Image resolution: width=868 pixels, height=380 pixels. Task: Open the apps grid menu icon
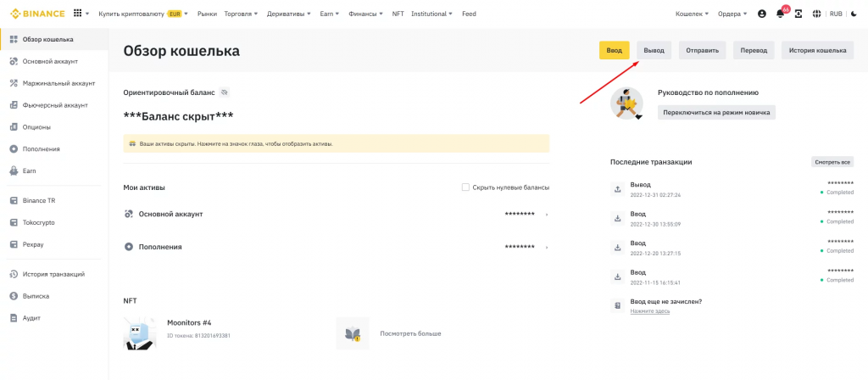tap(78, 14)
